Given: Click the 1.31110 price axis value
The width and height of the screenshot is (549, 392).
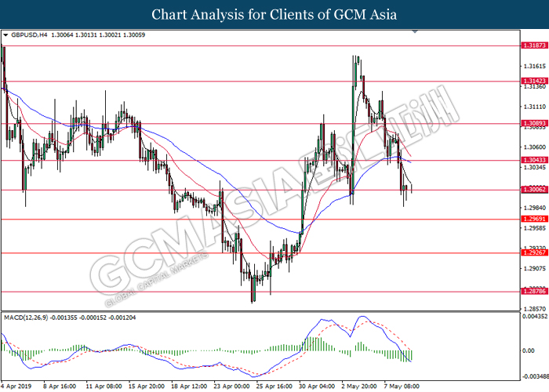Looking at the screenshot, I should point(535,107).
